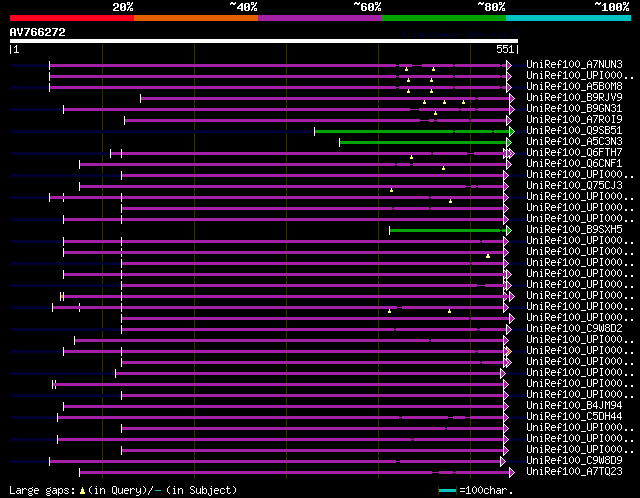Viewport: 640px width, 498px height.
Task: Select the purple alignment bar of B4JM94
Action: tap(284, 407)
